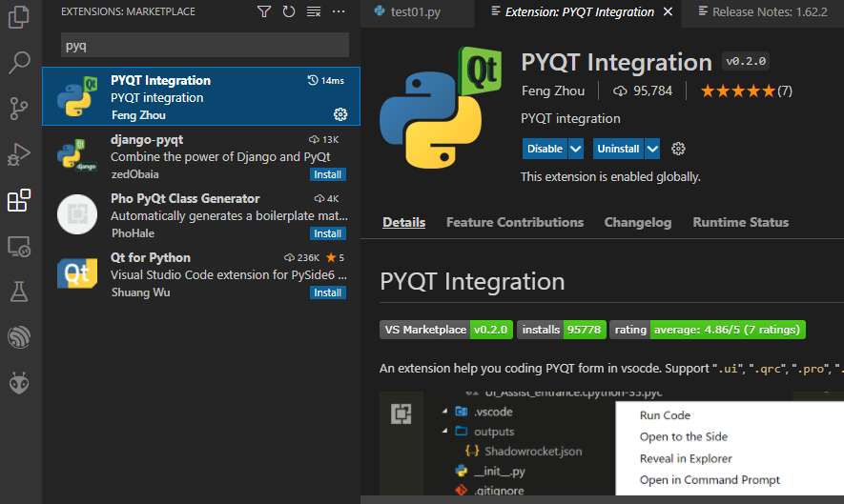
Task: Click Reveal in Explorer in preview menu
Action: point(686,458)
